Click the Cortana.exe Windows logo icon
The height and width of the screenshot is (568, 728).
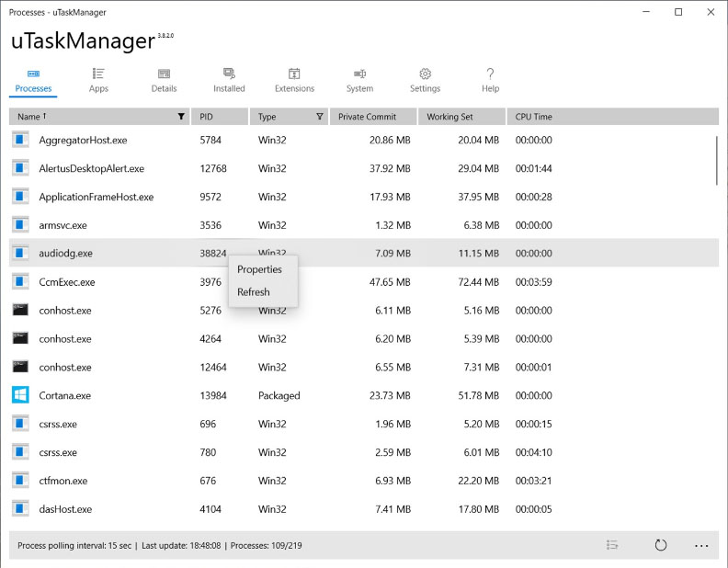tap(20, 395)
